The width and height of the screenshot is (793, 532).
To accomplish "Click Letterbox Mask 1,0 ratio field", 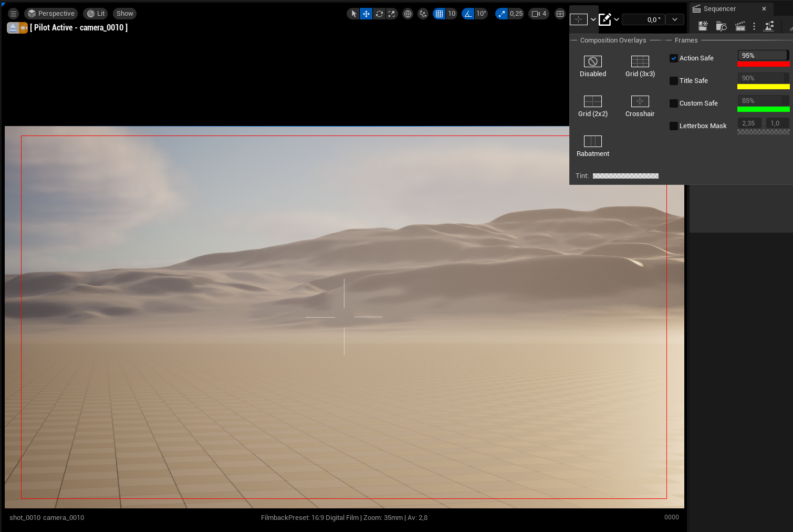I will 777,123.
